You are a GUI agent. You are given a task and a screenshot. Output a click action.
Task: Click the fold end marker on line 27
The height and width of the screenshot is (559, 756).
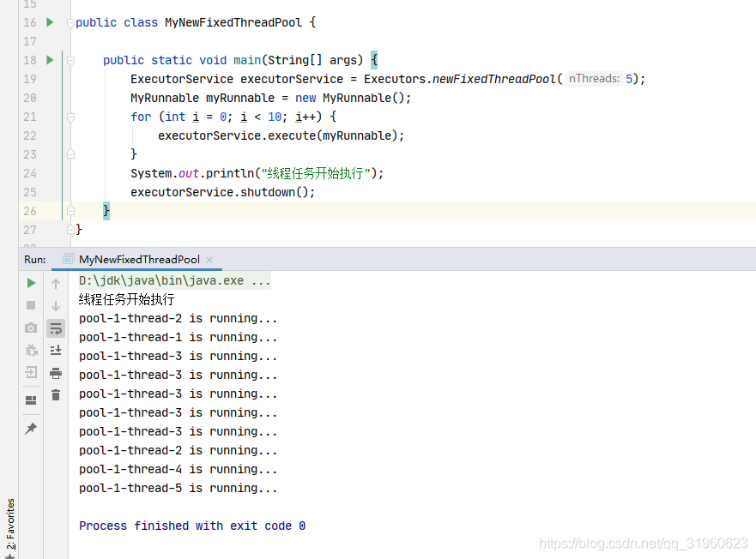click(x=71, y=230)
